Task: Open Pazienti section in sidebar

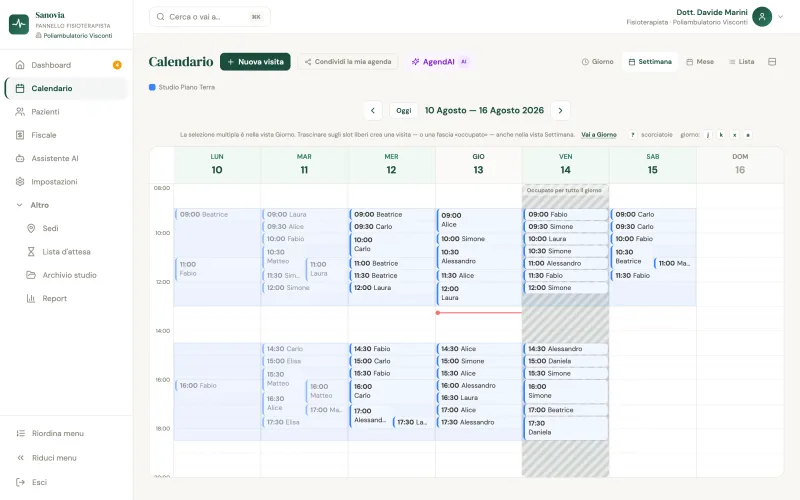Action: [66, 112]
